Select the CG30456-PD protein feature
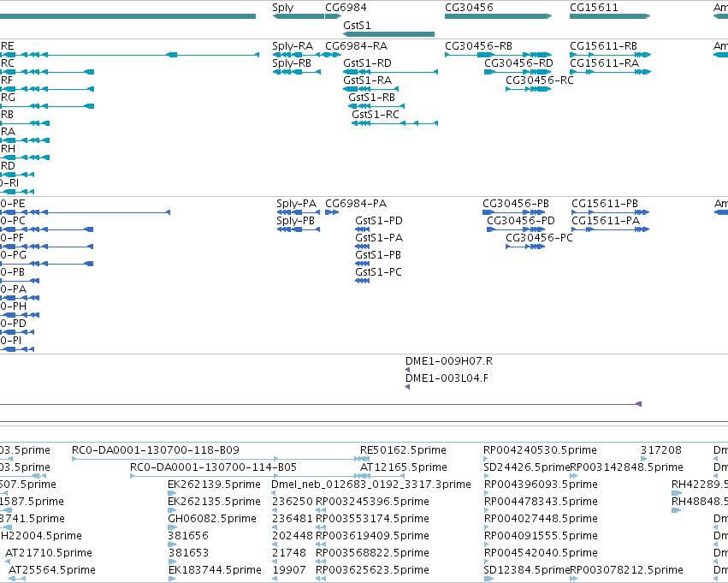Viewport: 728px width, 583px height. pos(516,229)
